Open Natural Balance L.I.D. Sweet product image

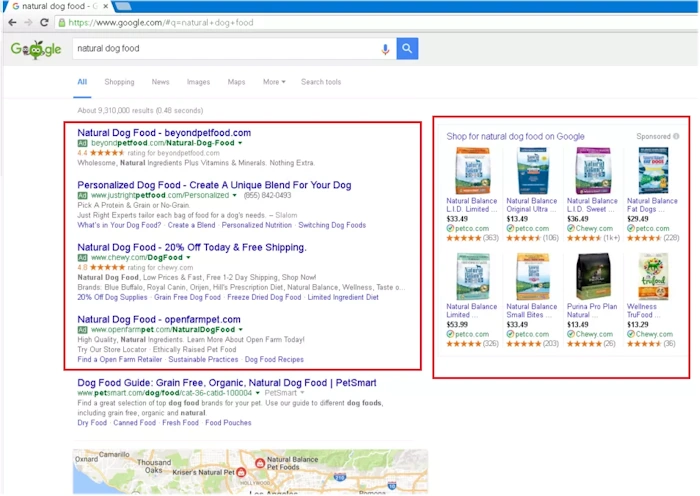593,171
